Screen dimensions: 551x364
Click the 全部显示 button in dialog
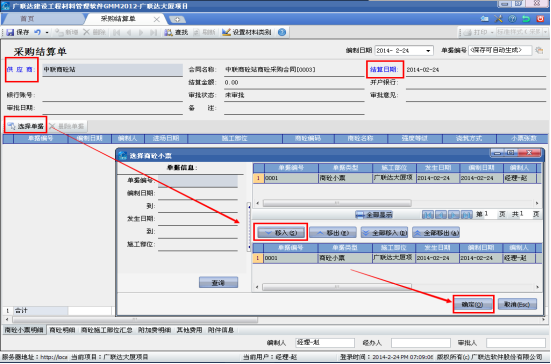point(374,214)
